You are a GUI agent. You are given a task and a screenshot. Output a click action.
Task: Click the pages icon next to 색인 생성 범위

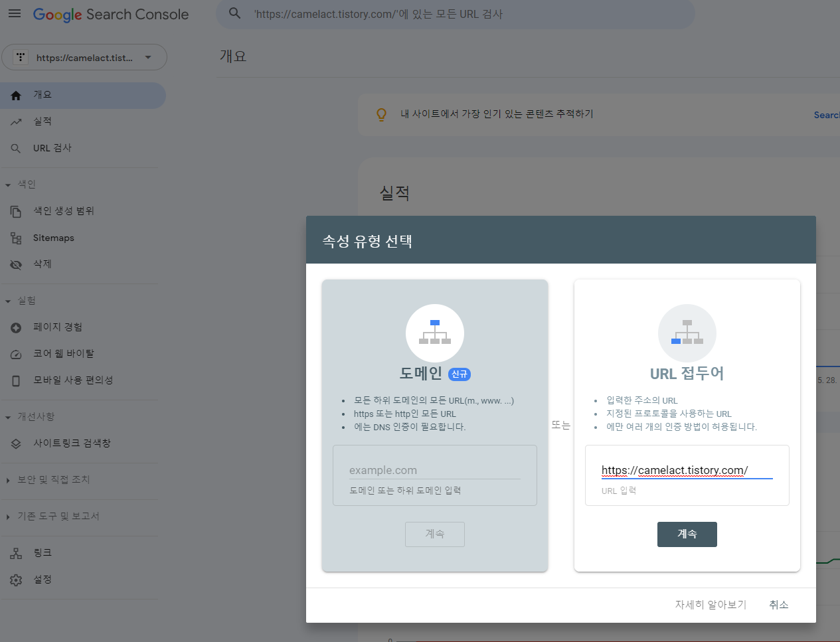(16, 212)
